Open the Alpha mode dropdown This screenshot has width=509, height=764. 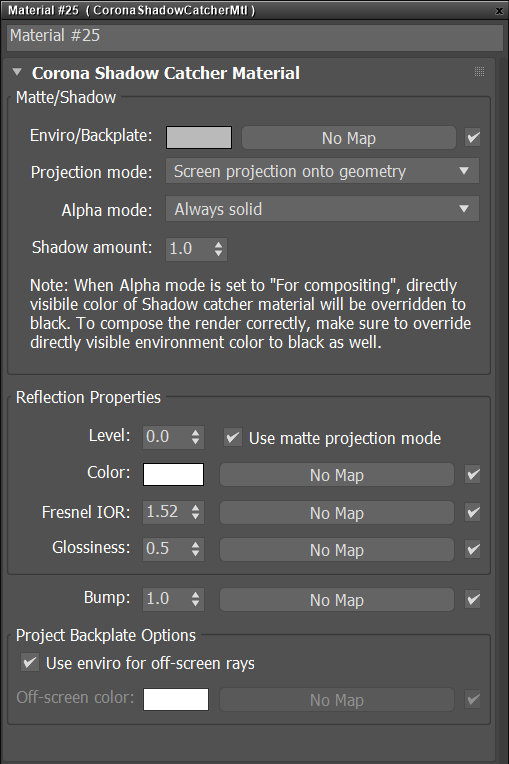point(322,209)
